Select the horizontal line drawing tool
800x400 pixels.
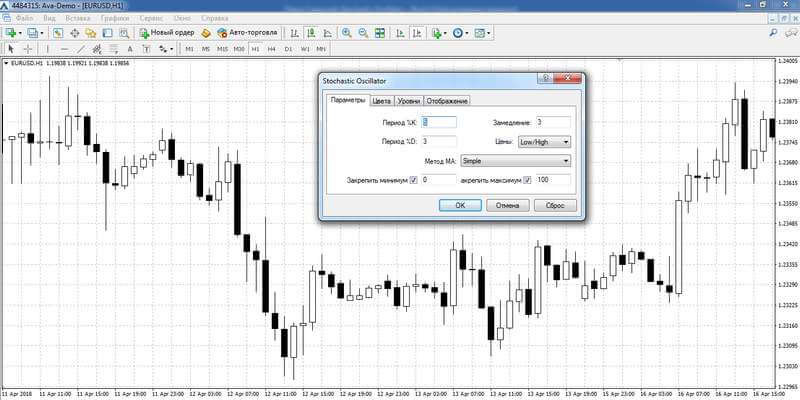64,49
